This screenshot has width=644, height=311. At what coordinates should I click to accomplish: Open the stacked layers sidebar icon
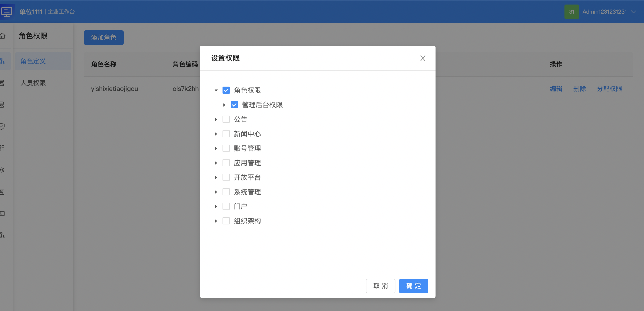click(x=2, y=170)
